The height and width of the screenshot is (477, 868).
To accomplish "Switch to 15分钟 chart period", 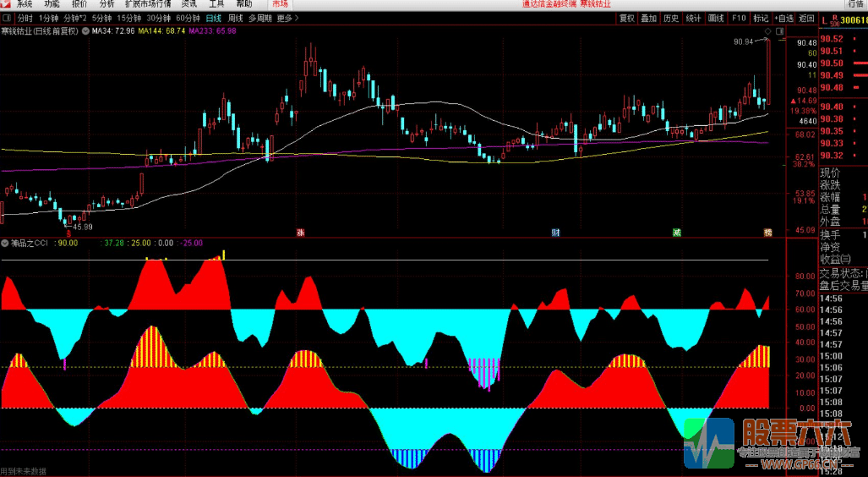I will [x=129, y=19].
